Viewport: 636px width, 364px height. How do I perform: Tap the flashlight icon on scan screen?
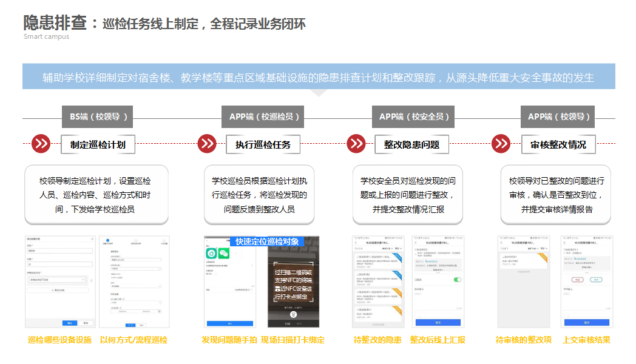[293, 315]
